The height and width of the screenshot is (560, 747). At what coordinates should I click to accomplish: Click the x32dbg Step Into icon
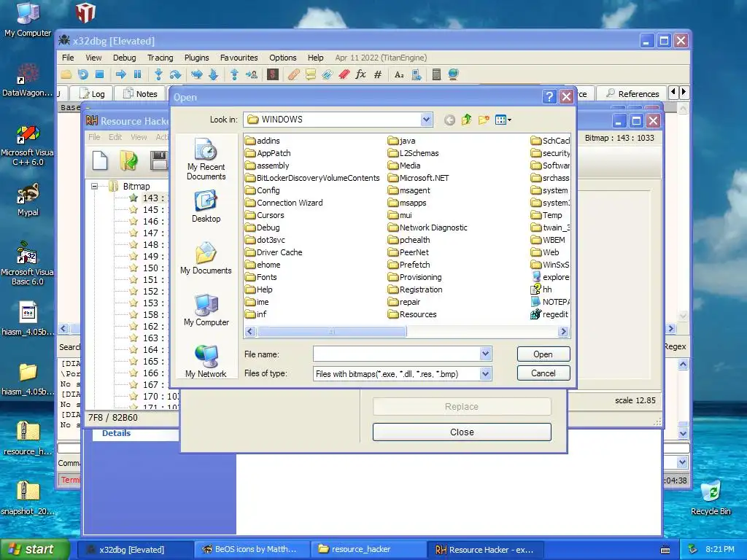158,74
